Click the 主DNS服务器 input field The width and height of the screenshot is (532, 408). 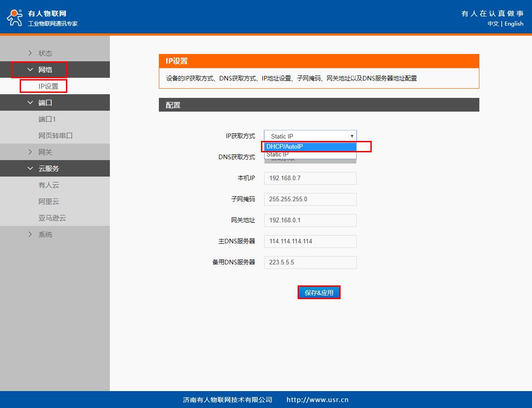[x=310, y=242]
